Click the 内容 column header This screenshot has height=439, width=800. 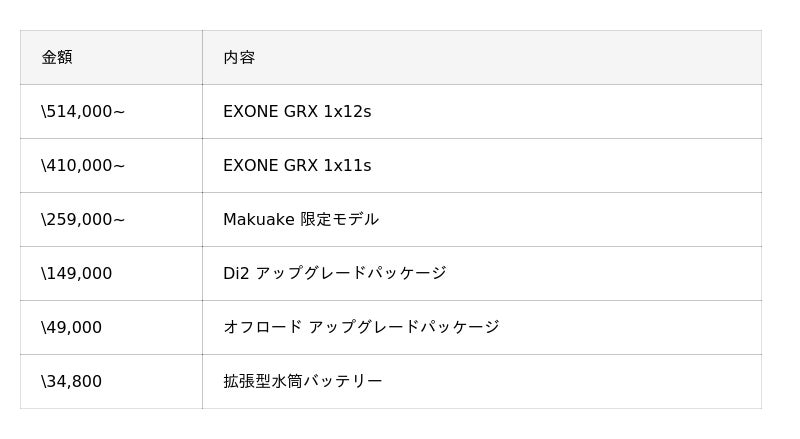pyautogui.click(x=239, y=57)
